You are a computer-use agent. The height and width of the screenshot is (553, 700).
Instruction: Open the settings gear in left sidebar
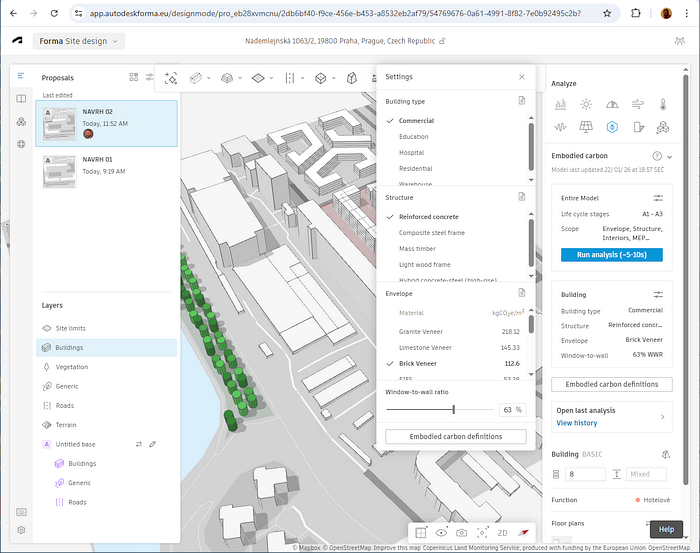coord(21,530)
